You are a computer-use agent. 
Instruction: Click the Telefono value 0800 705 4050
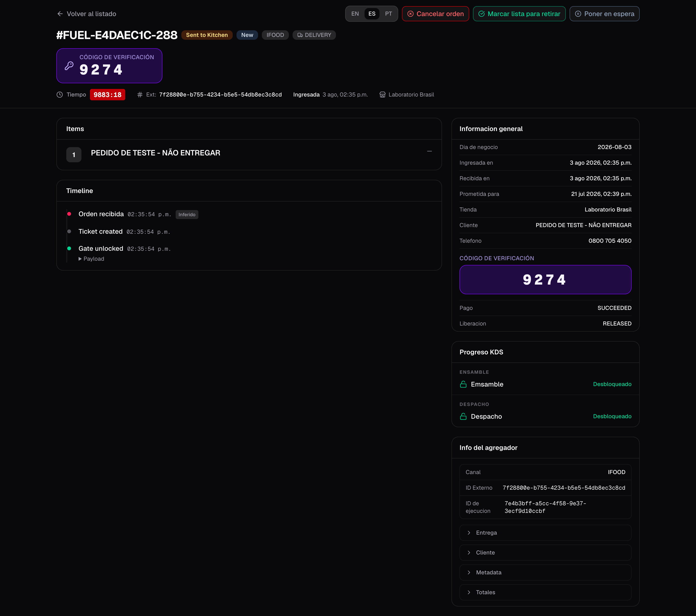pos(610,241)
